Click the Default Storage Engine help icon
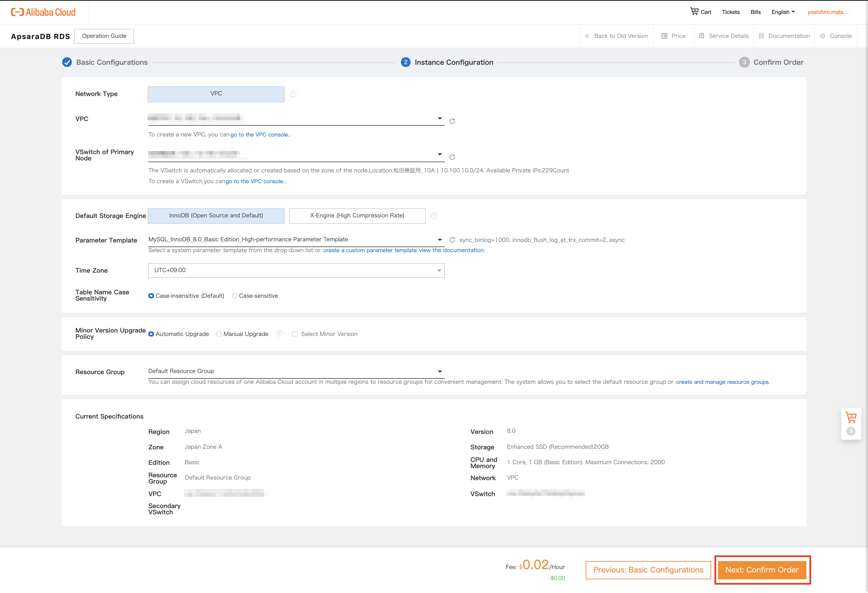 (x=434, y=216)
